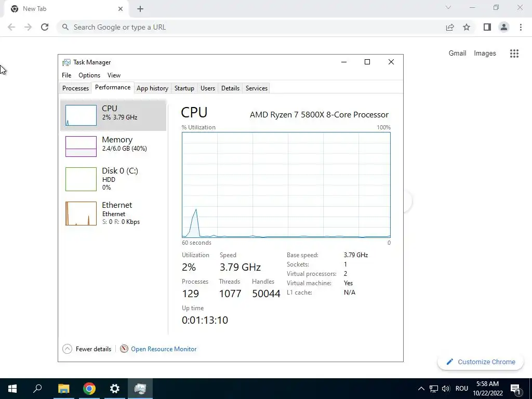This screenshot has width=532, height=399.
Task: Focus the Chrome address bar
Action: [250, 27]
